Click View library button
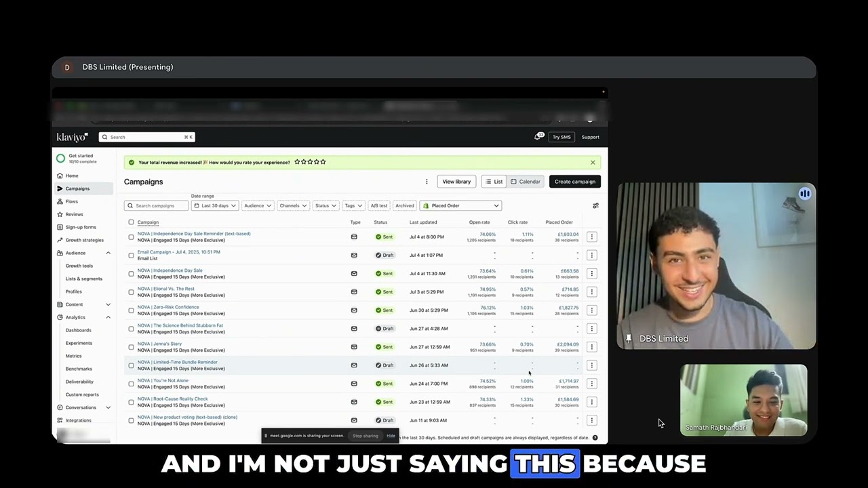This screenshot has width=868, height=488. tap(456, 182)
